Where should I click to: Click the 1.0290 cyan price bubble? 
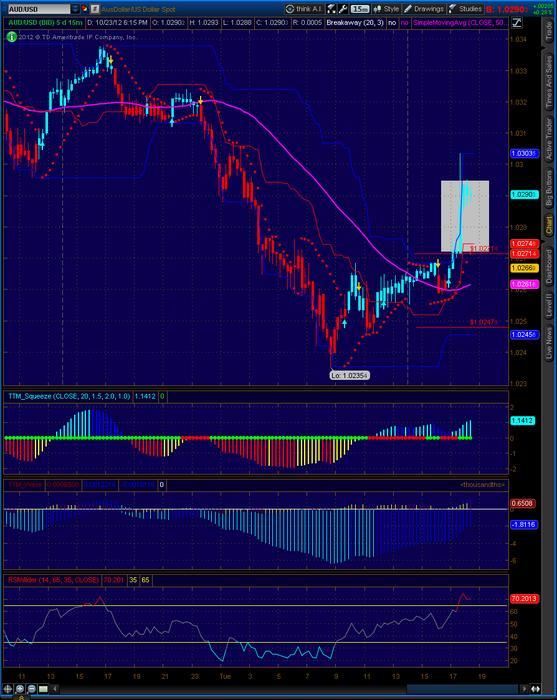525,195
